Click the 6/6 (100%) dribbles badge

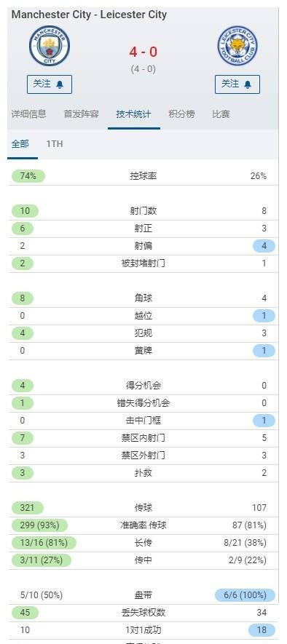[x=245, y=595]
